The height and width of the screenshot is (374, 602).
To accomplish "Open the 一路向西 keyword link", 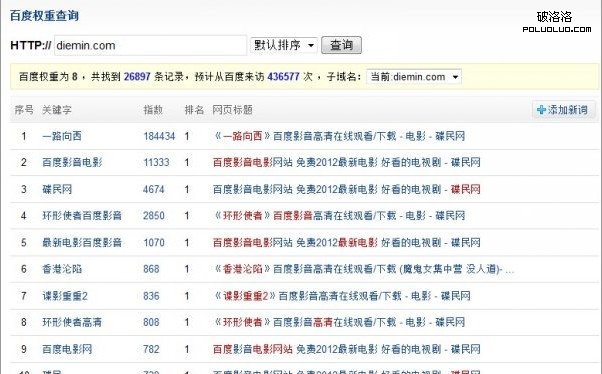I will (62, 136).
